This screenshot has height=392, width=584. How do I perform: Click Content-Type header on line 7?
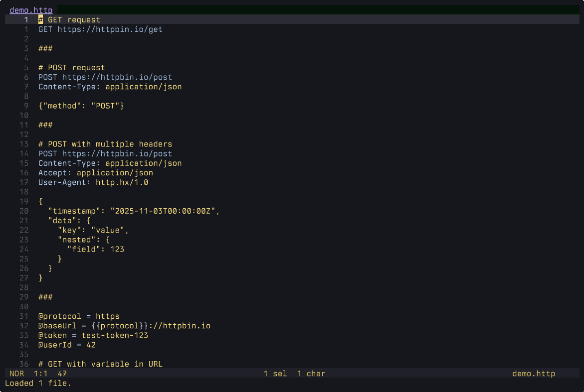110,87
